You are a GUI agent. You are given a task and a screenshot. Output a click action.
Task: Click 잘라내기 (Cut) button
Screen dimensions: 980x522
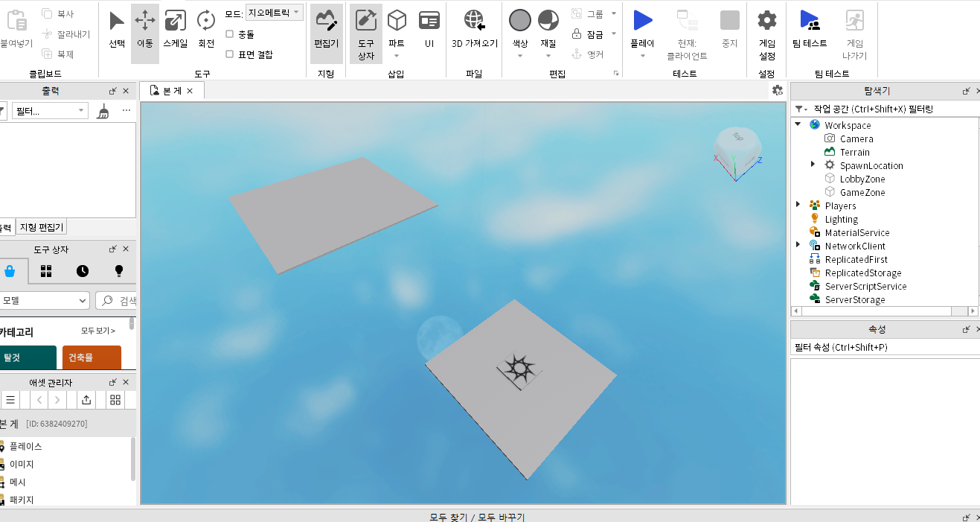66,34
